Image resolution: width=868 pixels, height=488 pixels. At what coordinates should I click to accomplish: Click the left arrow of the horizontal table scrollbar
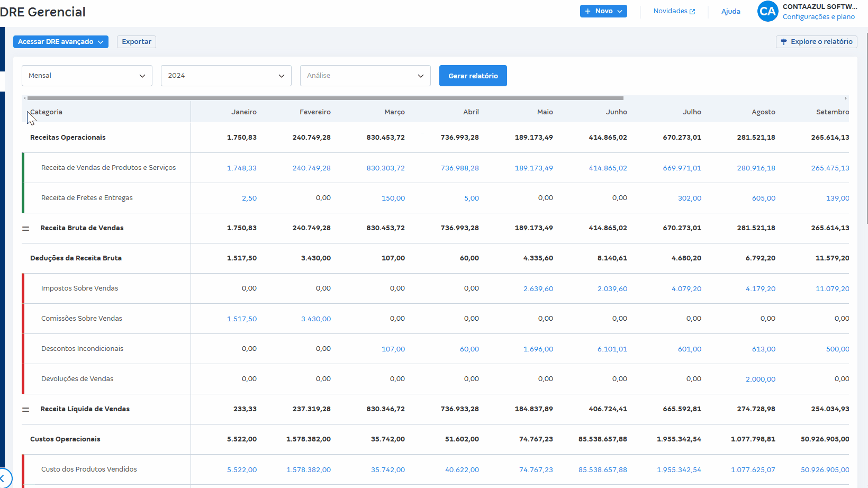click(24, 98)
